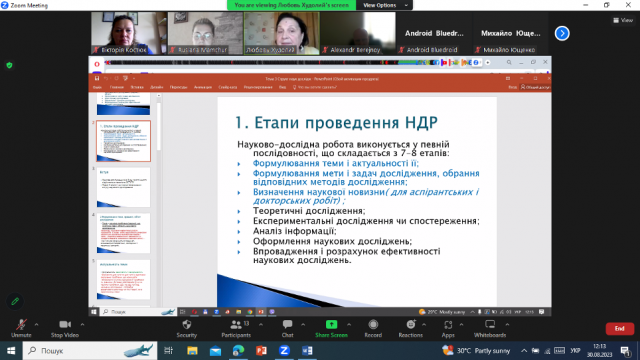
Task: Open the Participants panel
Action: [236, 328]
